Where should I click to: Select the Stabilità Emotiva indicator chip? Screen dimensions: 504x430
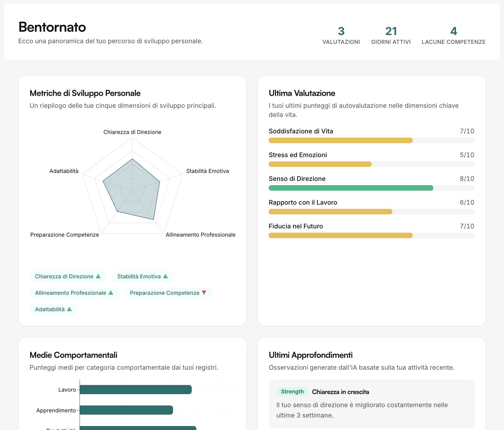coord(142,276)
